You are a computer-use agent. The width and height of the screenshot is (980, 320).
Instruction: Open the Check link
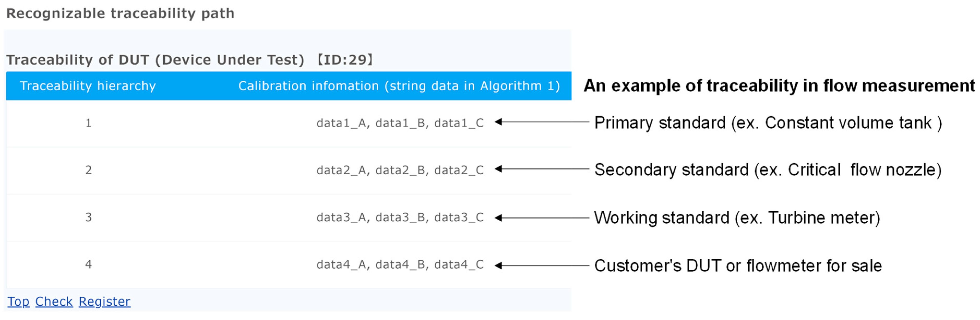[x=54, y=301]
